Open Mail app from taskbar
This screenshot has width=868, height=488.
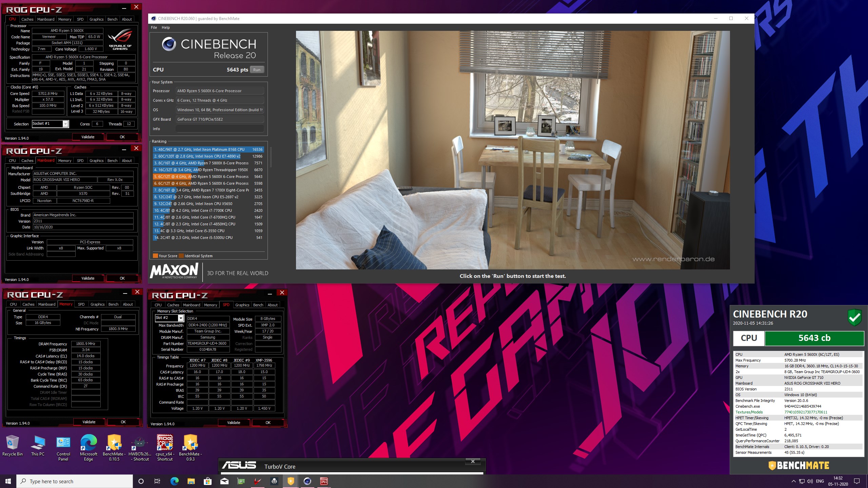coord(224,481)
